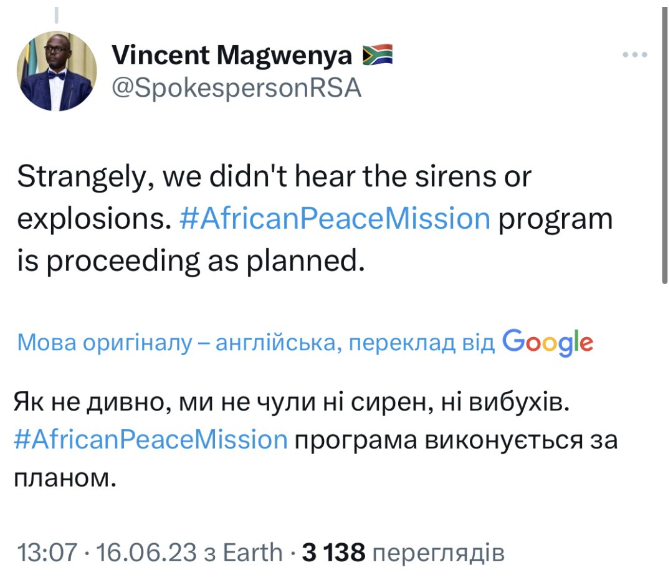Open the three-dots more options menu

click(x=636, y=54)
